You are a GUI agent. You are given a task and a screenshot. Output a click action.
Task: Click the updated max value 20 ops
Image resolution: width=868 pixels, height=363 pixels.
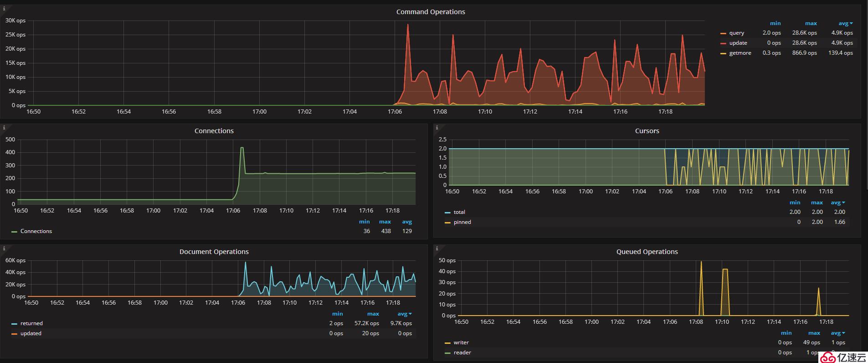370,333
